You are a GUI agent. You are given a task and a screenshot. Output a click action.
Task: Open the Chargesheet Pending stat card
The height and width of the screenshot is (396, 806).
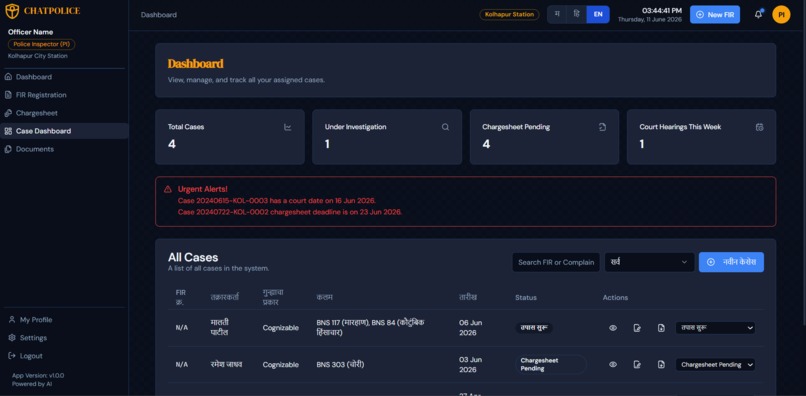(544, 137)
